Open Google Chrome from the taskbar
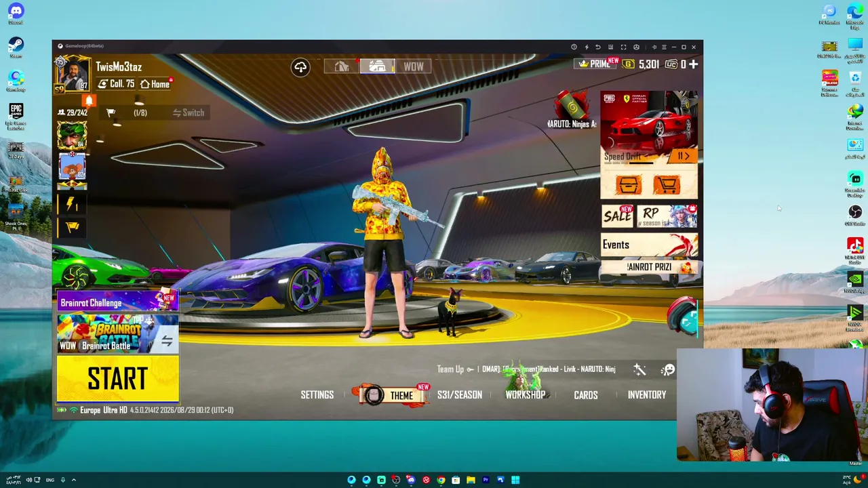 click(x=441, y=480)
